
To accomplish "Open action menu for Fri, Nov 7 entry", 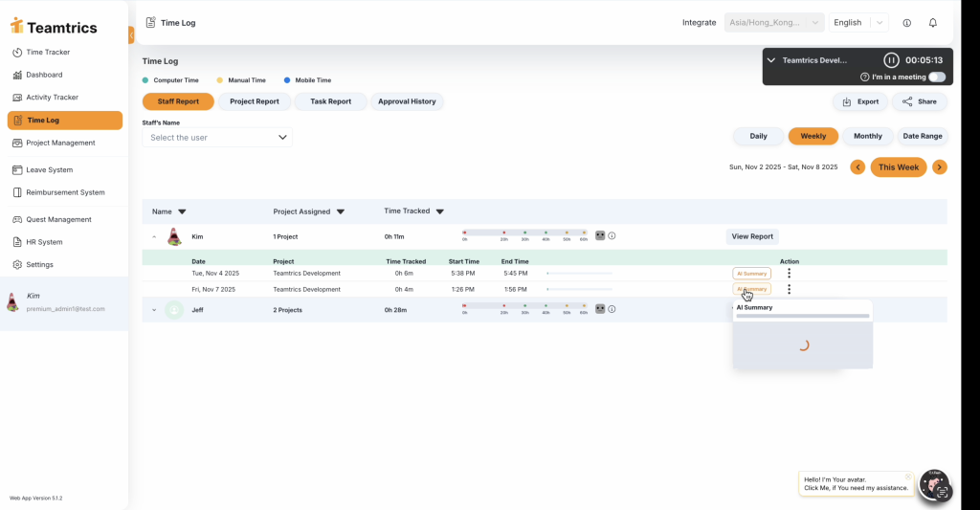I will pos(789,289).
